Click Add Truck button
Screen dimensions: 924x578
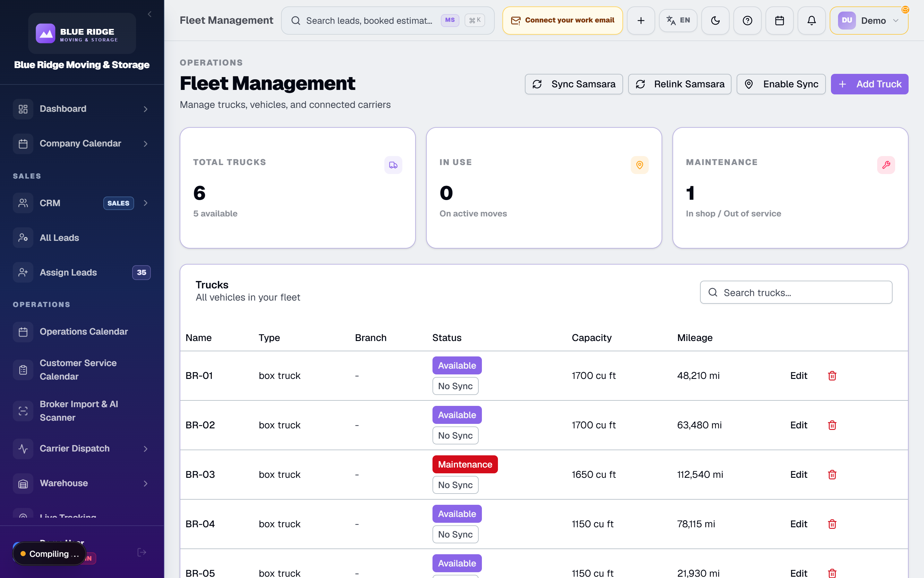869,84
